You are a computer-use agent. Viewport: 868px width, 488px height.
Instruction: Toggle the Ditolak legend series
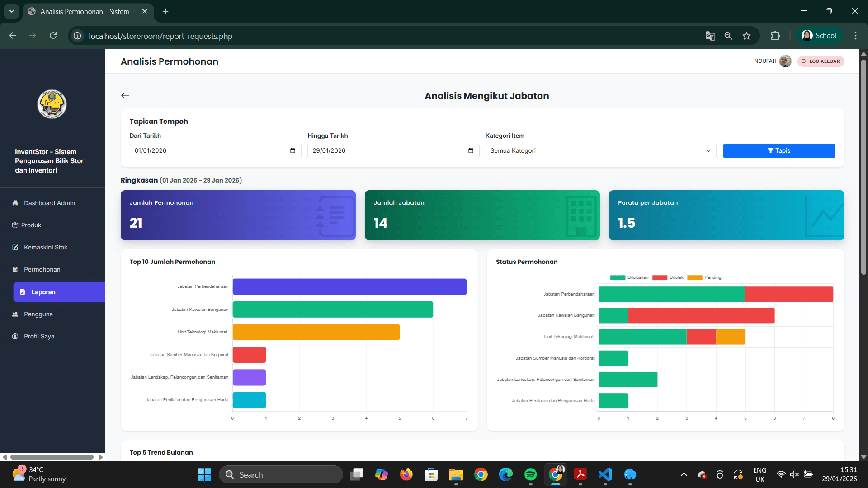pos(668,277)
